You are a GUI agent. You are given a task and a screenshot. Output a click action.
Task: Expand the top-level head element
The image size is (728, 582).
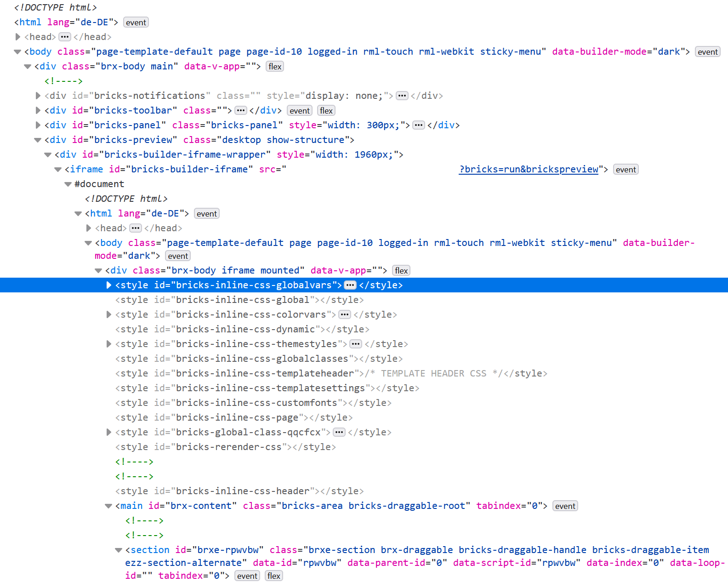tap(18, 37)
